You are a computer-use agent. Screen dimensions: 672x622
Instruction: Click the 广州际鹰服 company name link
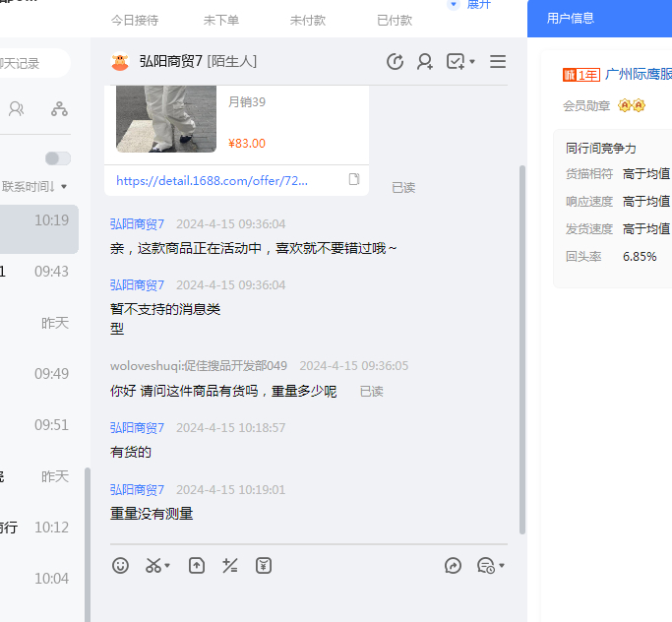click(x=638, y=75)
